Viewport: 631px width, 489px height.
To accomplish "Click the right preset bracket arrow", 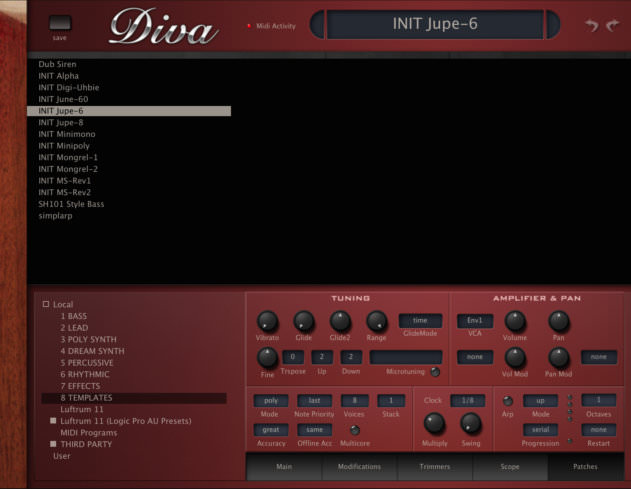I will pos(552,25).
